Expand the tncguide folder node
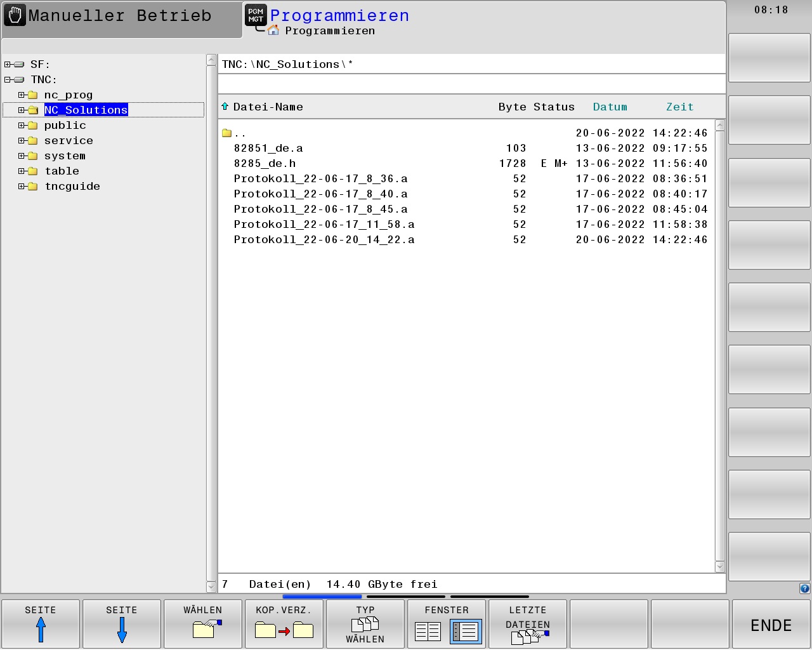812x650 pixels. [x=22, y=186]
